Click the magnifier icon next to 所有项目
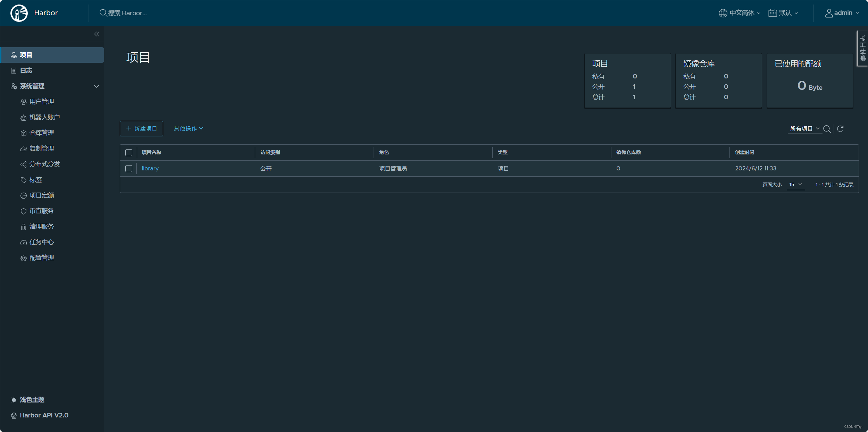Image resolution: width=868 pixels, height=432 pixels. pyautogui.click(x=827, y=129)
